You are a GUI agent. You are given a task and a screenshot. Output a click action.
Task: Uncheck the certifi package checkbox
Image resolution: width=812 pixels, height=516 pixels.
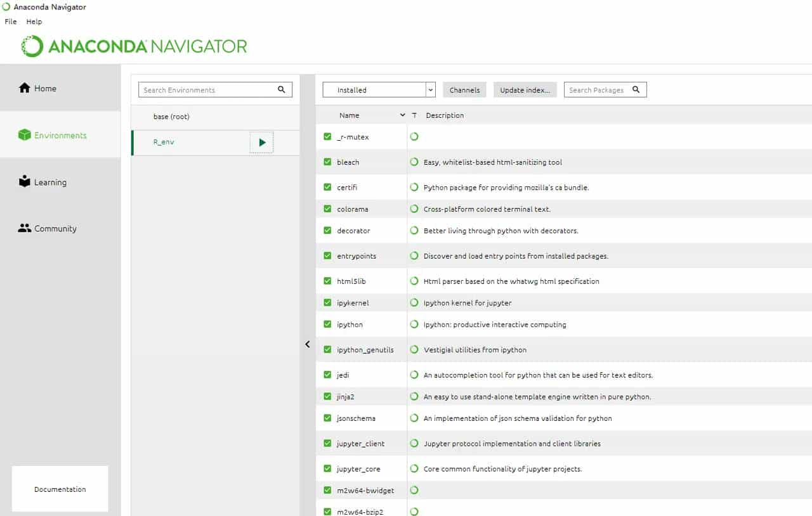coord(327,188)
